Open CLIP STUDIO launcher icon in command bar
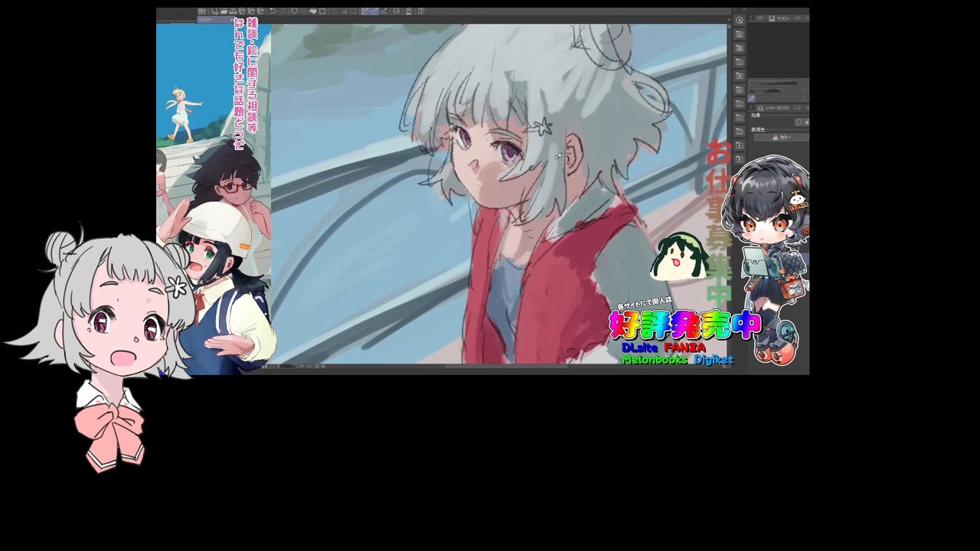 coord(202,11)
